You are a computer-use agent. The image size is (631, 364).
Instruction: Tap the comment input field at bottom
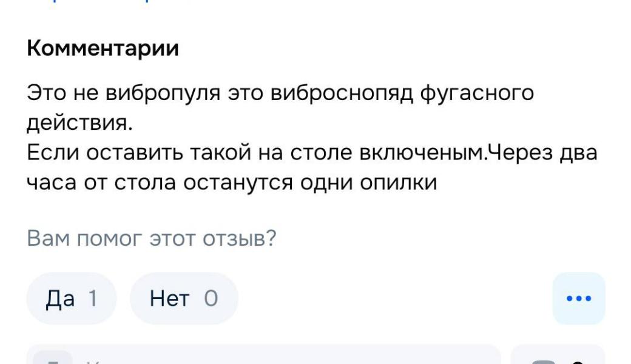tap(264, 354)
